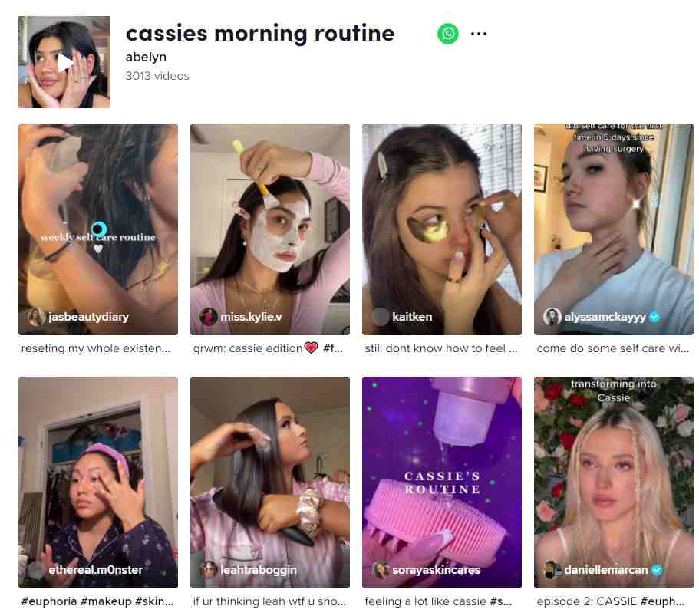Click the 'episode 2: CASSIE' video caption
This screenshot has width=699, height=616.
(610, 601)
